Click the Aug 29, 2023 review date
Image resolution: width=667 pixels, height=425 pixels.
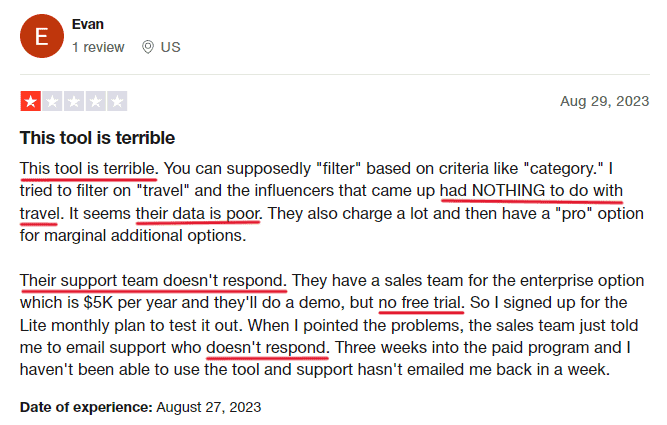pos(604,101)
